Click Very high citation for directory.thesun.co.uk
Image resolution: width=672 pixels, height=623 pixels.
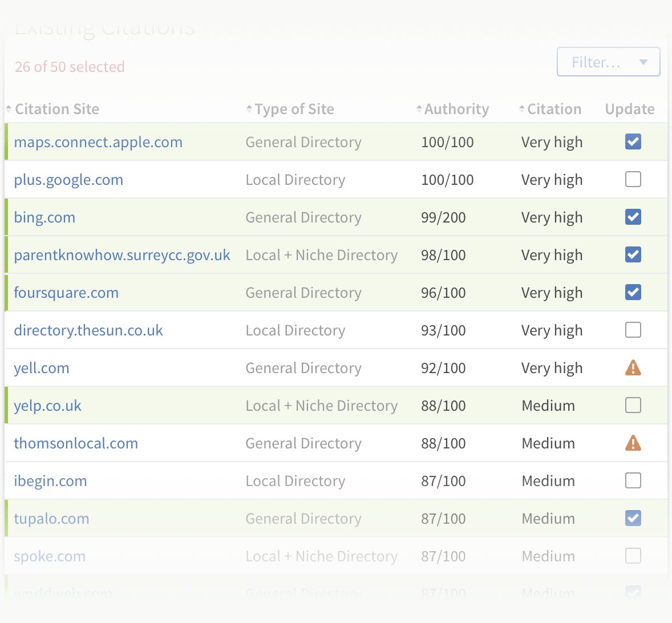click(552, 331)
